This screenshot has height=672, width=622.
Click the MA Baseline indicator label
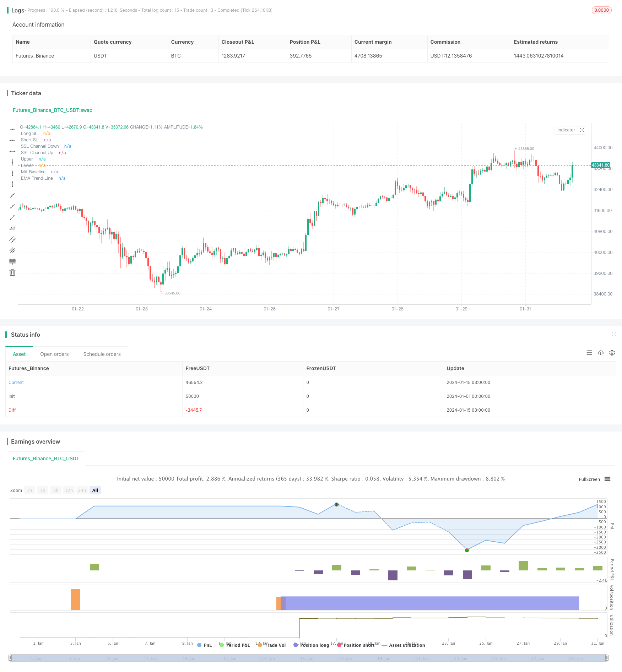pos(33,172)
